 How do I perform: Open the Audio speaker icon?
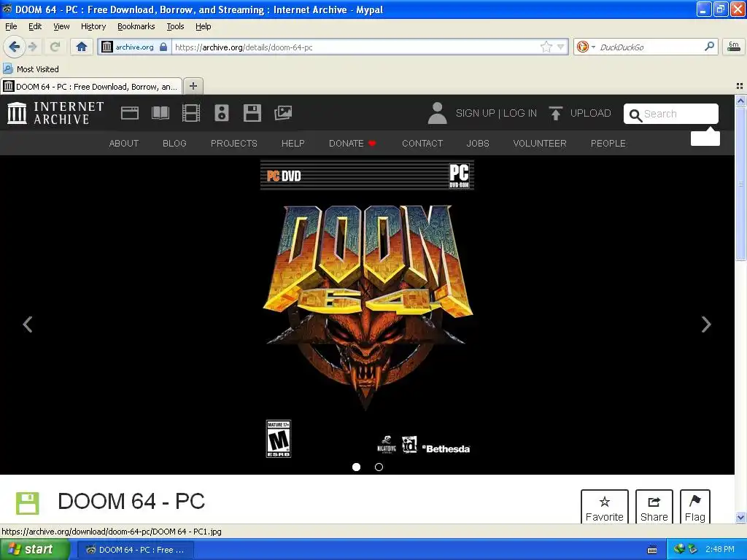(222, 113)
